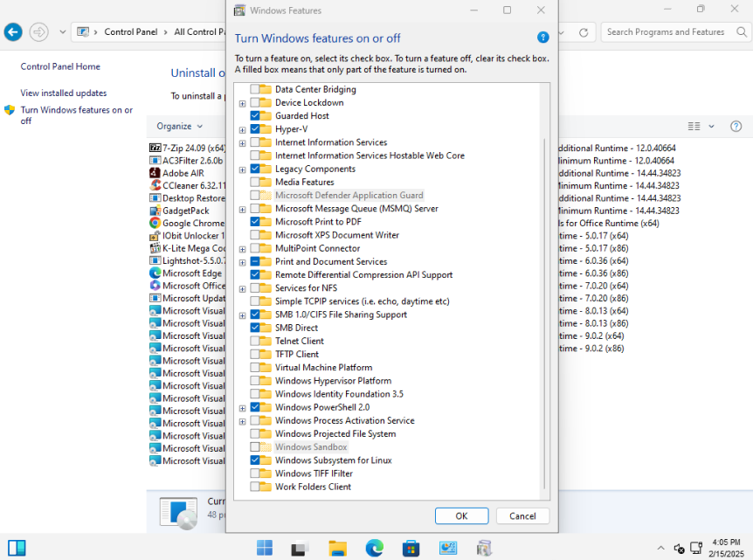Click Cancel in Windows Features

[522, 515]
